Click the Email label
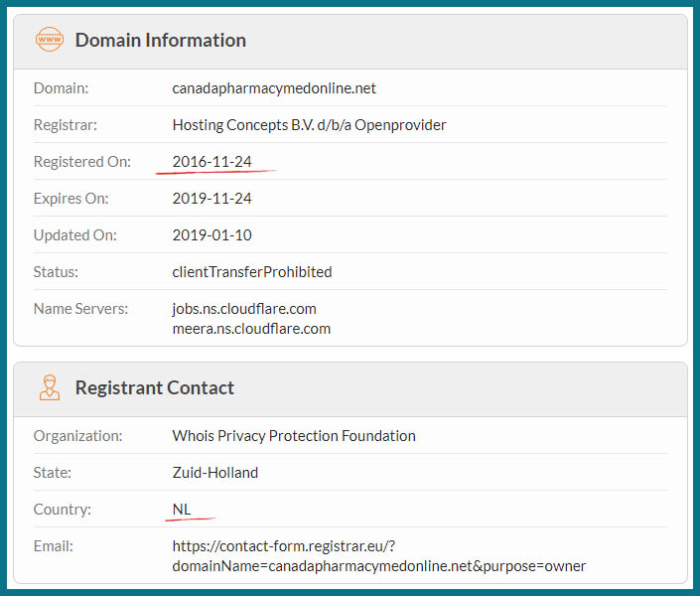 pos(54,546)
